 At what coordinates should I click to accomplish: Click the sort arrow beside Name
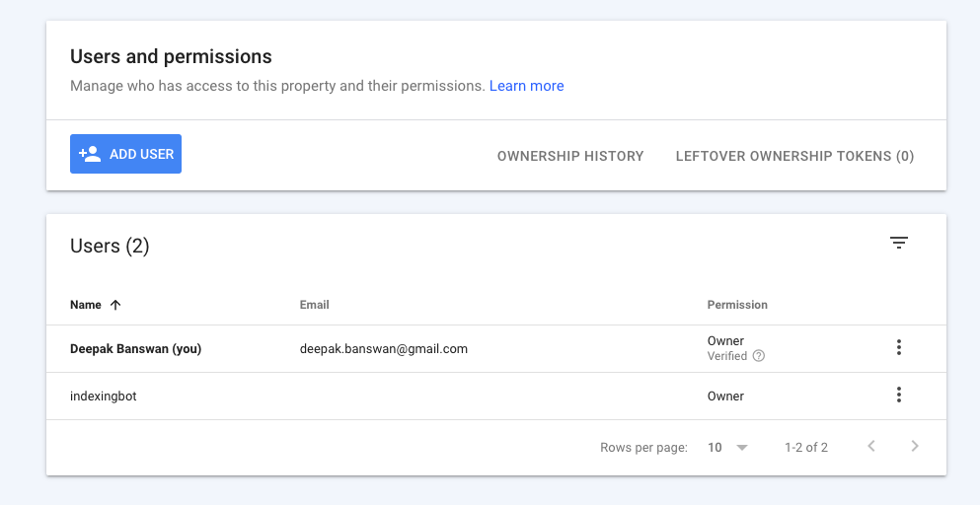(x=115, y=305)
